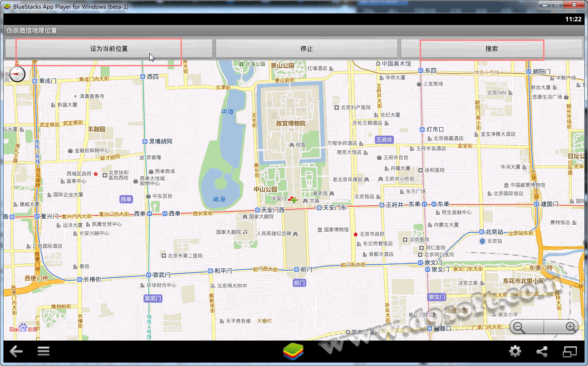The width and height of the screenshot is (588, 366).
Task: Tap the 天安门西 subway station icon
Action: (x=257, y=210)
